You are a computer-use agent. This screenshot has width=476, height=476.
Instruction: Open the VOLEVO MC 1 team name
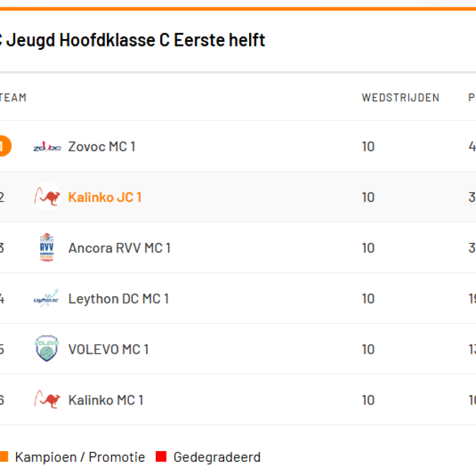(108, 349)
